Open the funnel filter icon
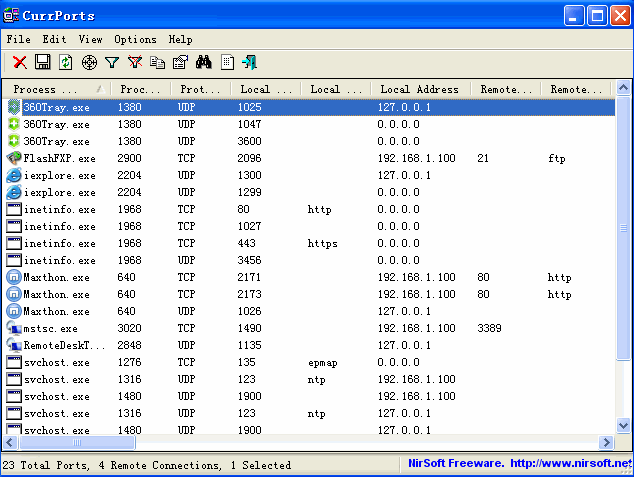 pos(112,62)
